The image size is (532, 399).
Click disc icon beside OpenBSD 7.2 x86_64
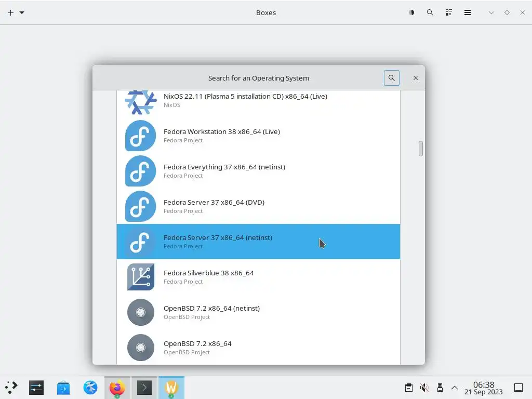140,348
